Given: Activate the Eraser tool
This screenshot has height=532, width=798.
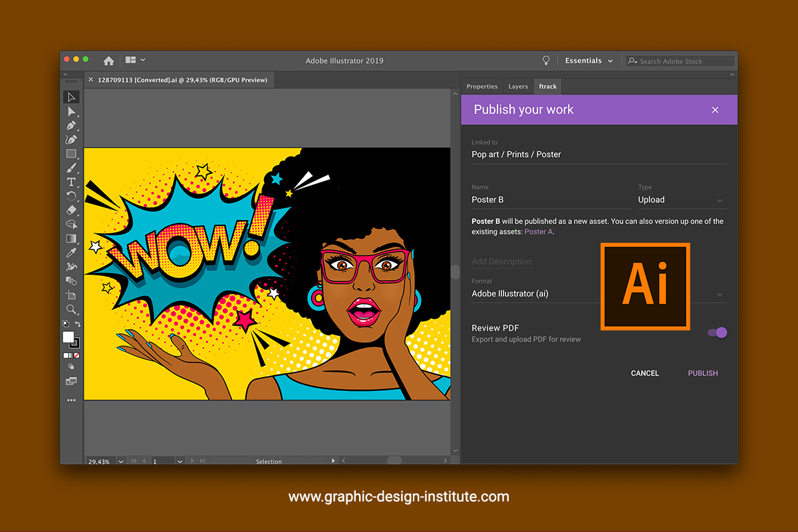Looking at the screenshot, I should pos(70,210).
